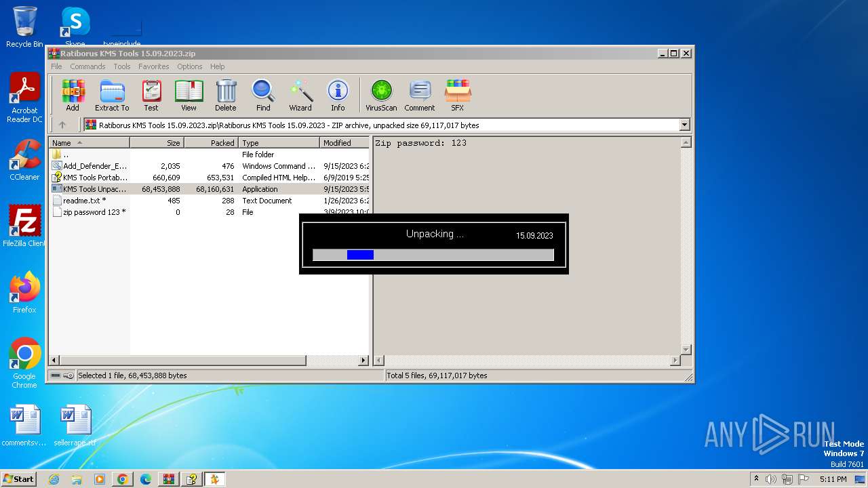Open the File menu
The height and width of the screenshot is (488, 868).
coord(56,66)
